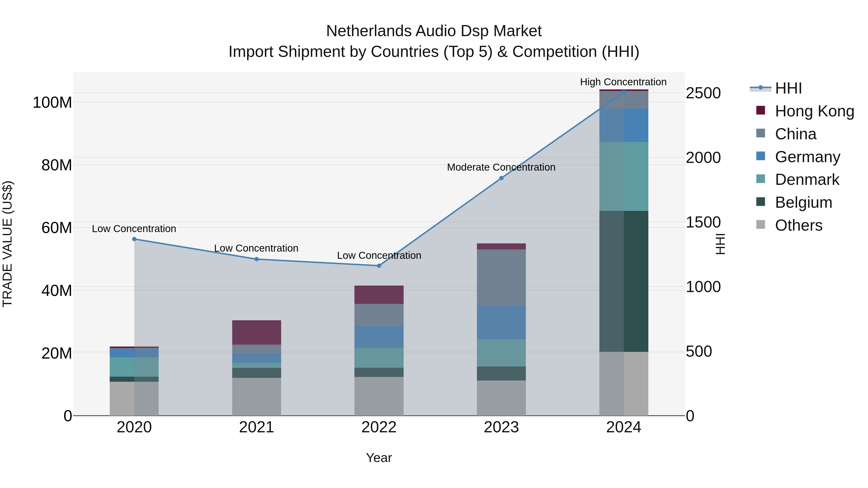Select the 2023 HHI data point
This screenshot has height=488, width=868.
coord(502,178)
